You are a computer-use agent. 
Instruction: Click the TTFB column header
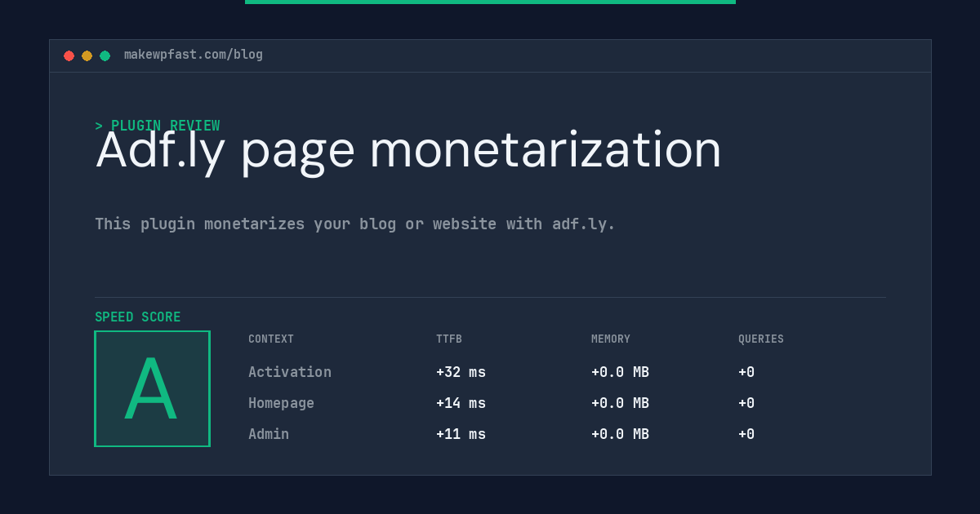point(449,339)
